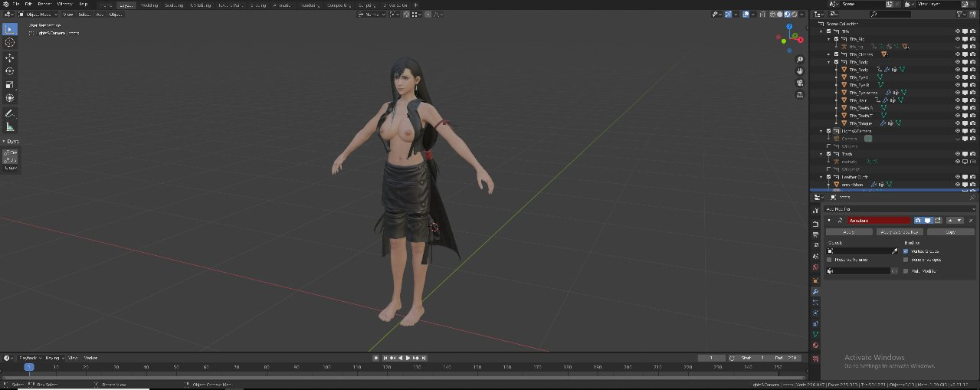Click the timeline play button
The image size is (980, 390).
point(408,358)
